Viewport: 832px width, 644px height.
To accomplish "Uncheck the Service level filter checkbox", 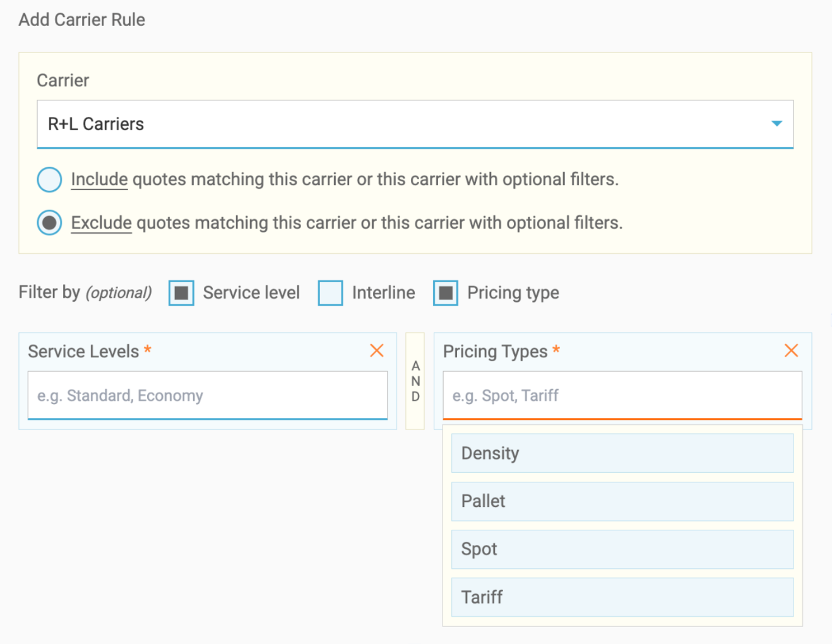I will 181,293.
